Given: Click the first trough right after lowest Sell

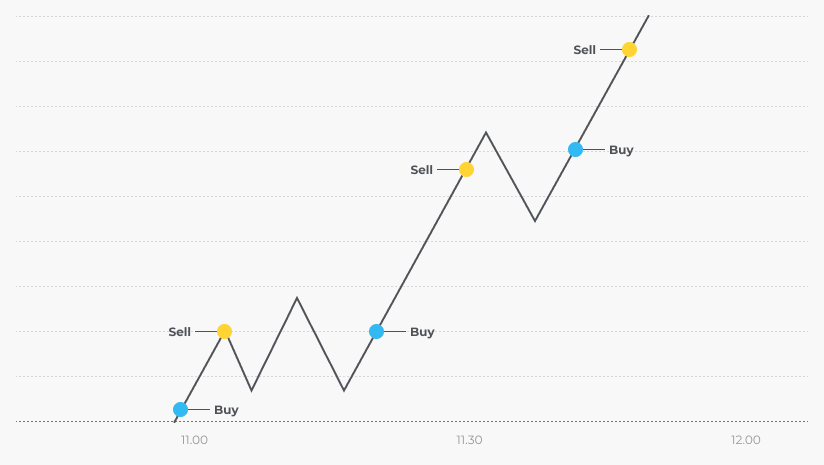Looking at the screenshot, I should click(x=252, y=390).
